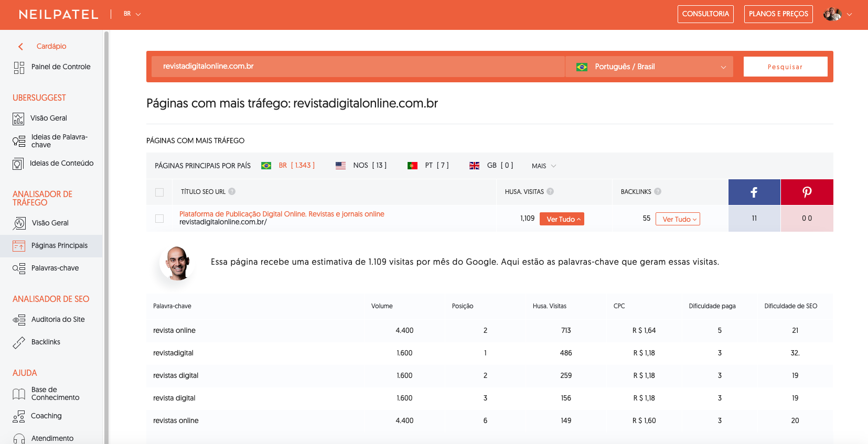Click the Pinterest shares column icon
The width and height of the screenshot is (868, 444).
pyautogui.click(x=807, y=192)
